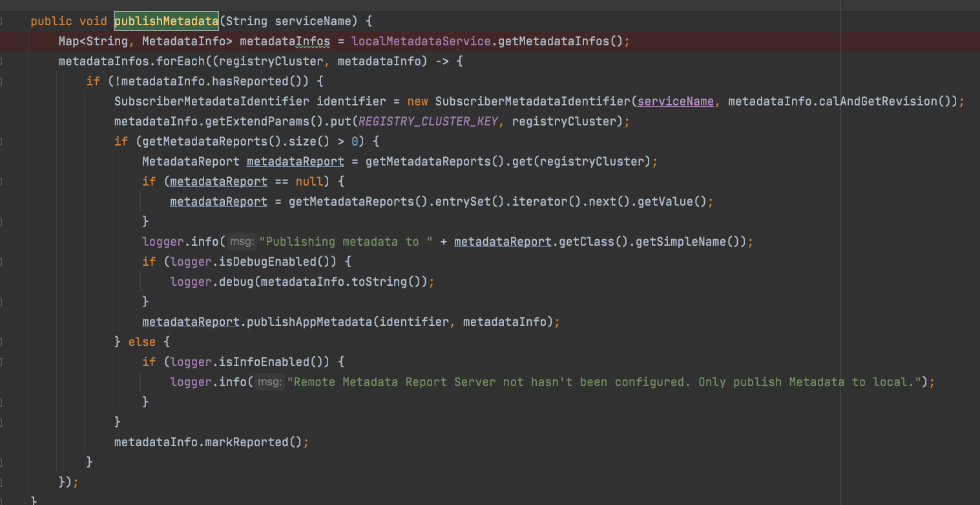Click the 'void' return type keyword

[93, 21]
